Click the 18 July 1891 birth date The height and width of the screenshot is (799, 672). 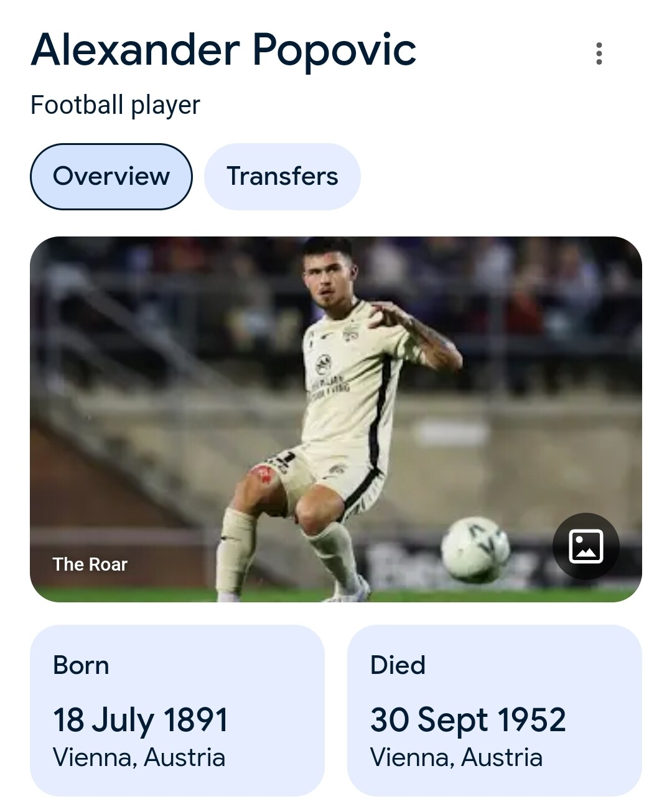click(141, 720)
